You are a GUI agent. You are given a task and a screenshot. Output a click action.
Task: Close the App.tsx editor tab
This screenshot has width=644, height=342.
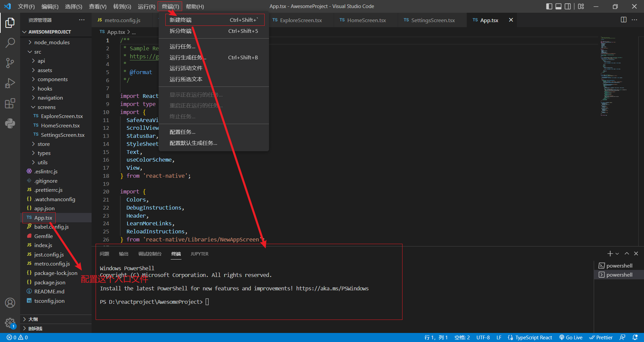[x=511, y=20]
